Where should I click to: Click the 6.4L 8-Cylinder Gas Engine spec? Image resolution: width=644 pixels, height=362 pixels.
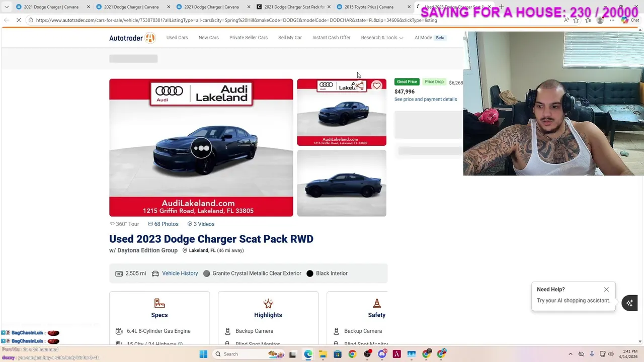tap(158, 331)
